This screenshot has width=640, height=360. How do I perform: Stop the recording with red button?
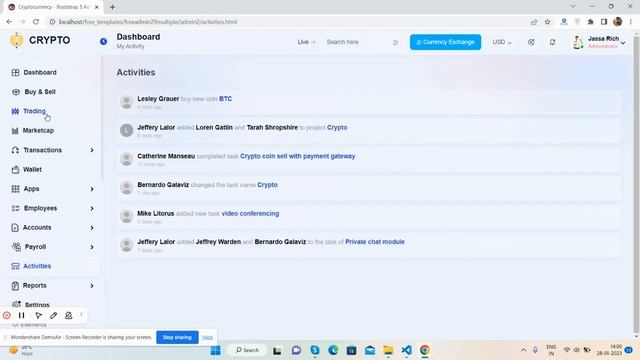[7, 315]
